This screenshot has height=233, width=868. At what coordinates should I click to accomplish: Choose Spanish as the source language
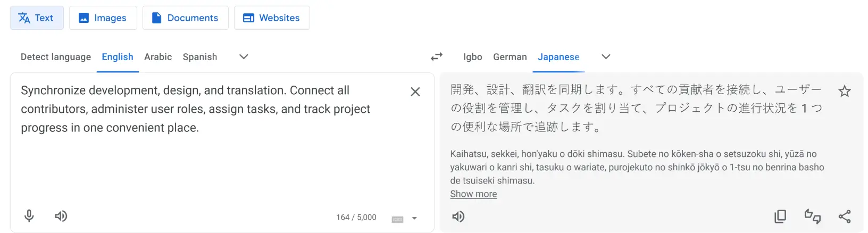point(200,57)
